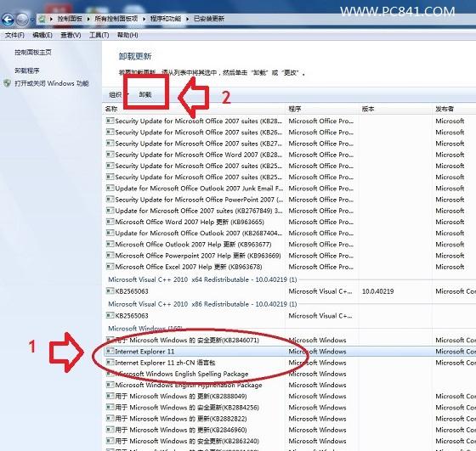
Task: Click the 卸载 button in the toolbar
Action: (145, 94)
